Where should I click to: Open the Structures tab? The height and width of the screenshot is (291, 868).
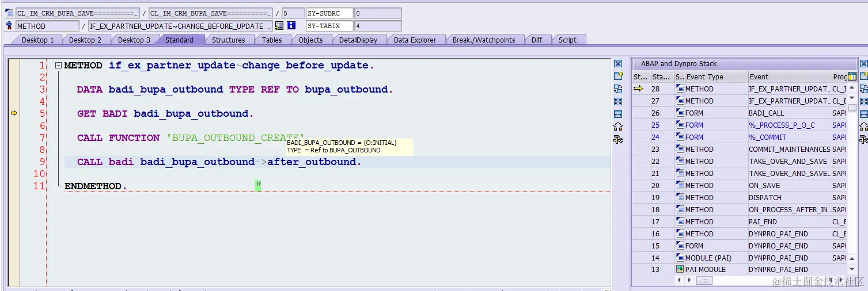pos(229,40)
